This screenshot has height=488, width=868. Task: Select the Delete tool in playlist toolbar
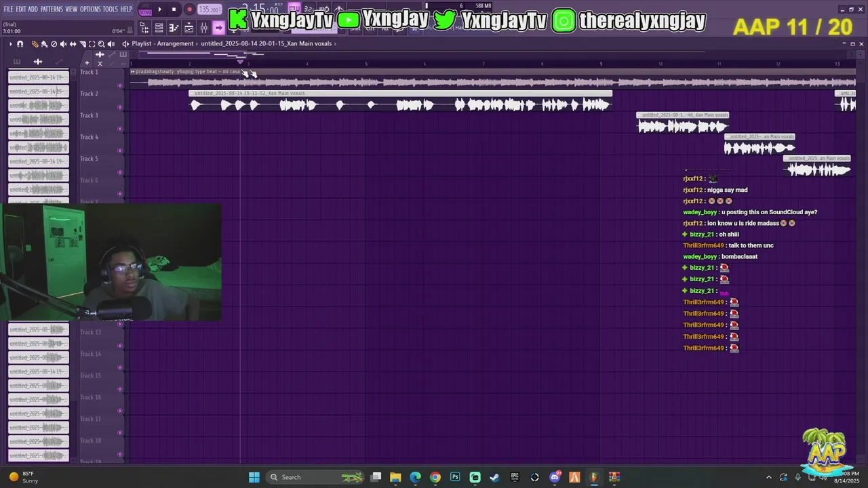point(54,43)
